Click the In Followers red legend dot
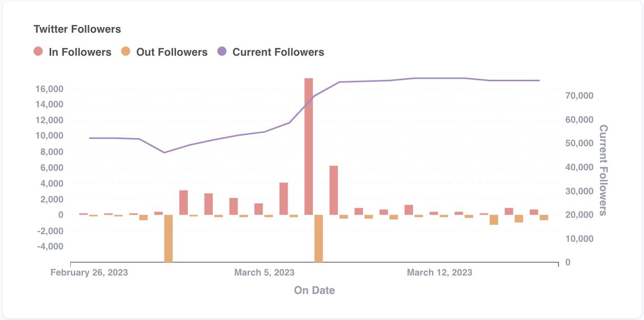The image size is (644, 320). [38, 52]
